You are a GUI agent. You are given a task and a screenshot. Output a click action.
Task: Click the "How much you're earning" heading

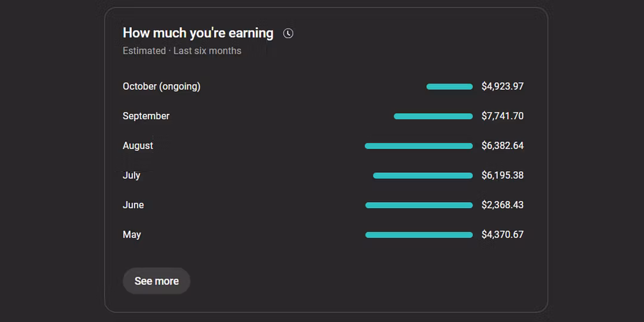point(198,33)
